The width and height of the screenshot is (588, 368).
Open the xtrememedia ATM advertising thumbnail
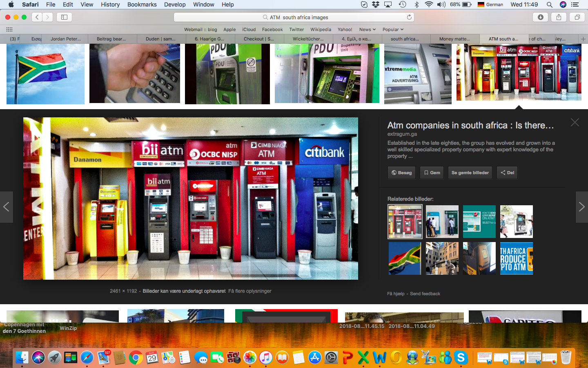click(x=418, y=74)
